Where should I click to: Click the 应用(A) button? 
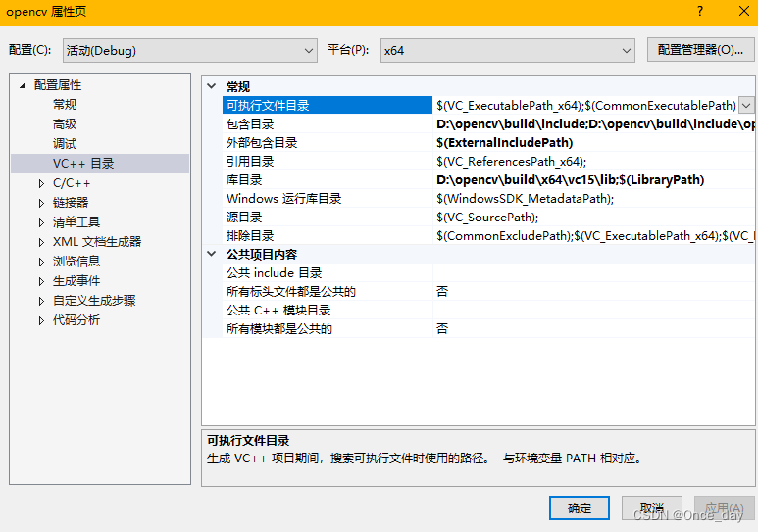point(724,508)
